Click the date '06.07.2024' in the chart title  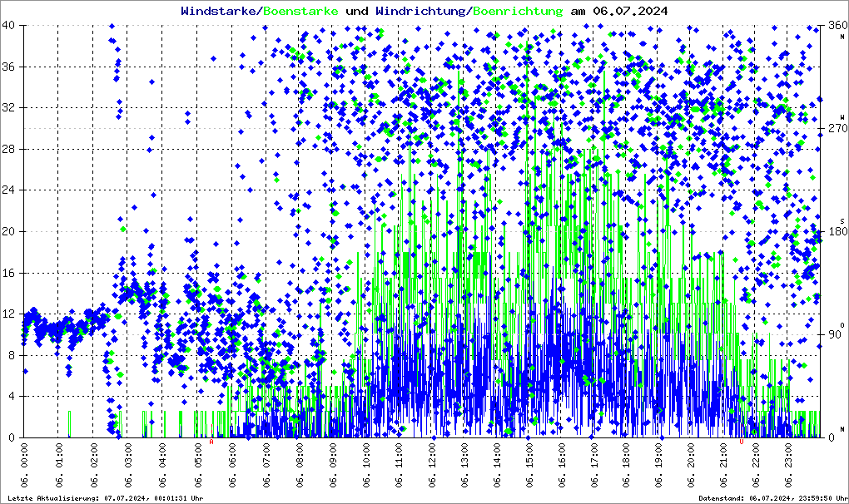(630, 11)
